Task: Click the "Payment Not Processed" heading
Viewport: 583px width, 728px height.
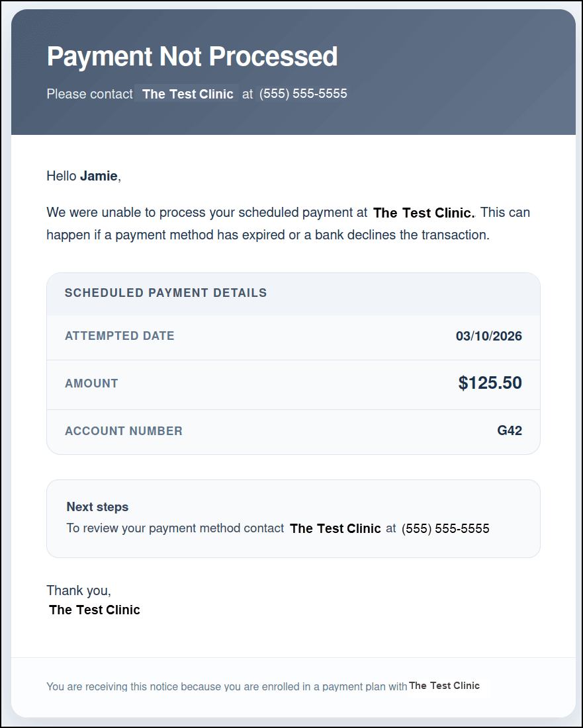Action: [x=192, y=57]
